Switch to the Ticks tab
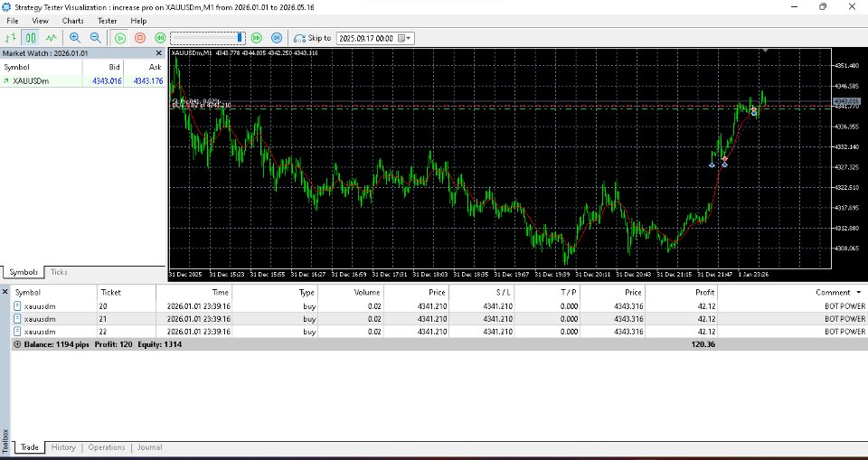Viewport: 868px width, 460px height. click(x=59, y=272)
